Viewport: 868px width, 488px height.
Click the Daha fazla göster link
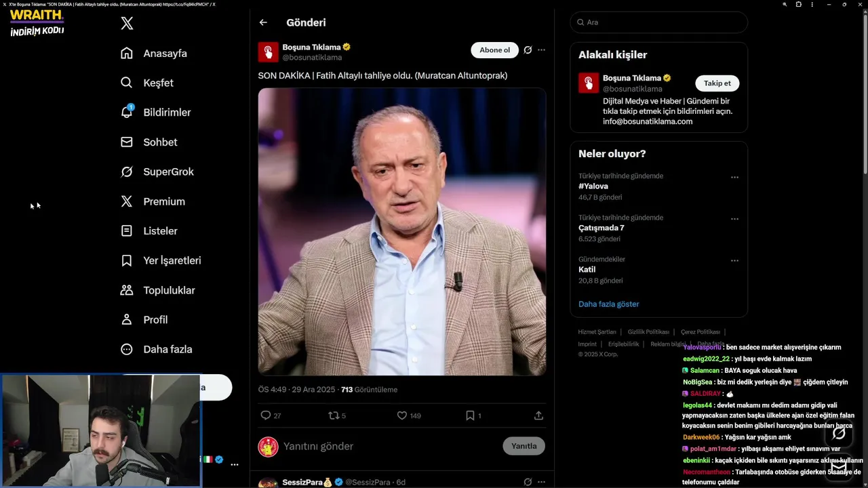pyautogui.click(x=608, y=304)
